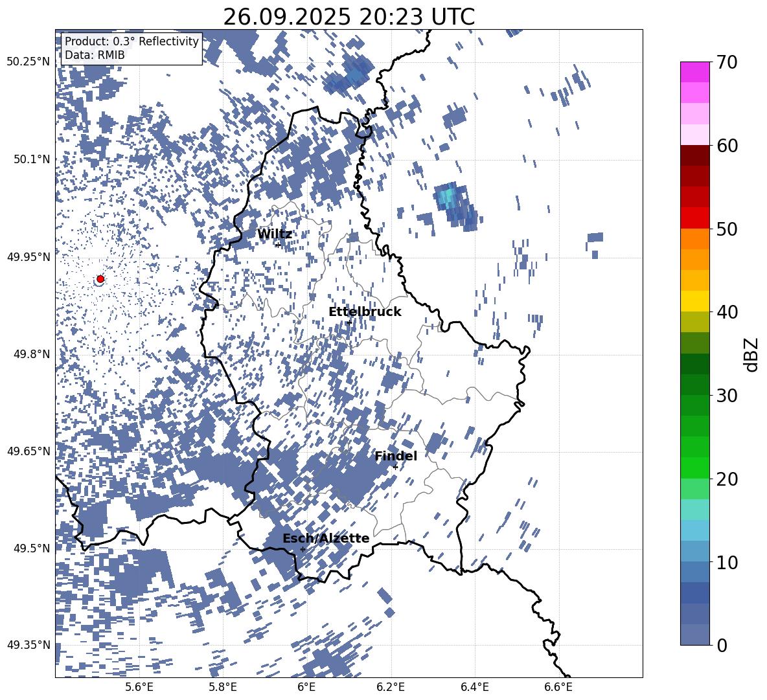Click the colorbar 60 tick label
This screenshot has height=700, width=767.
[x=727, y=146]
